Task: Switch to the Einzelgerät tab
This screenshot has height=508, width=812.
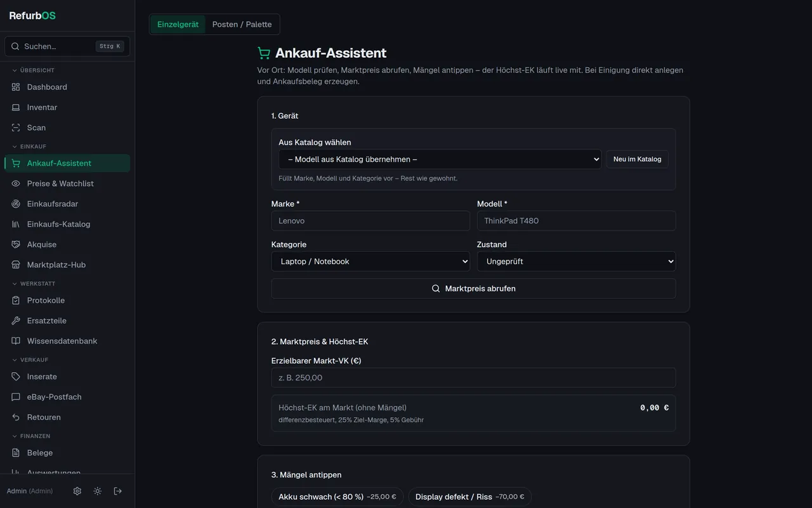Action: coord(178,24)
